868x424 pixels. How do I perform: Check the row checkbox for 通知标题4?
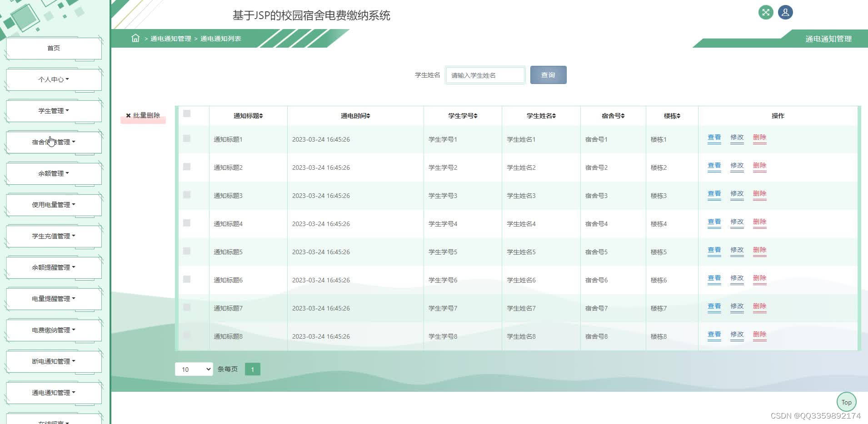click(x=187, y=223)
